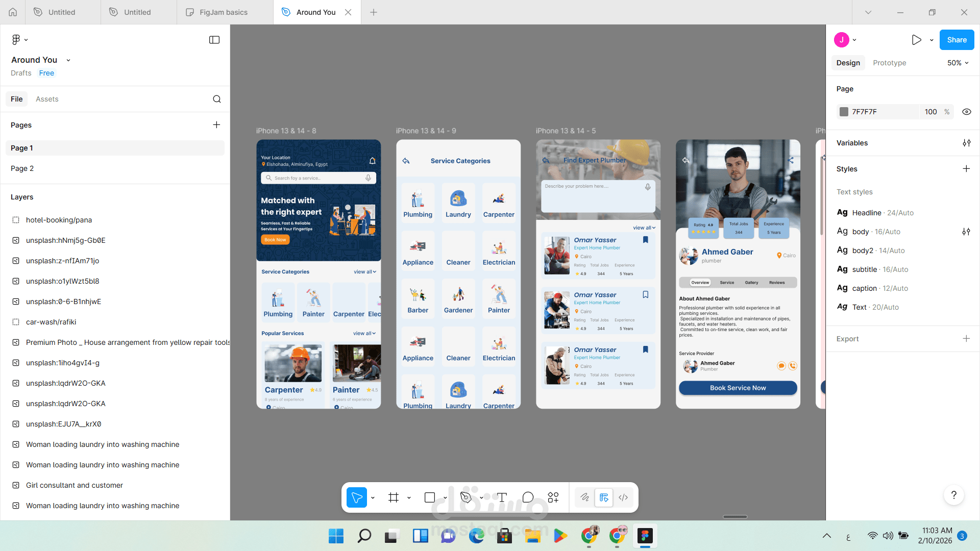Open the Figma main menu icon
The image size is (980, 551).
pos(16,40)
